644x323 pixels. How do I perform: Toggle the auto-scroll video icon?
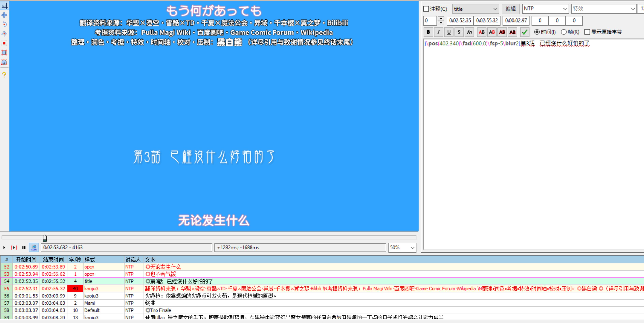pyautogui.click(x=34, y=247)
